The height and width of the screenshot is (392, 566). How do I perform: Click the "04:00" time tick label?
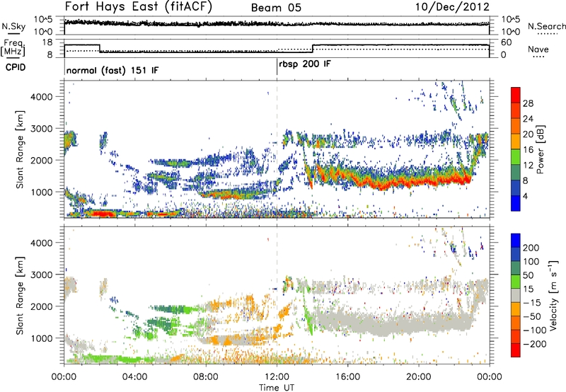pos(134,377)
